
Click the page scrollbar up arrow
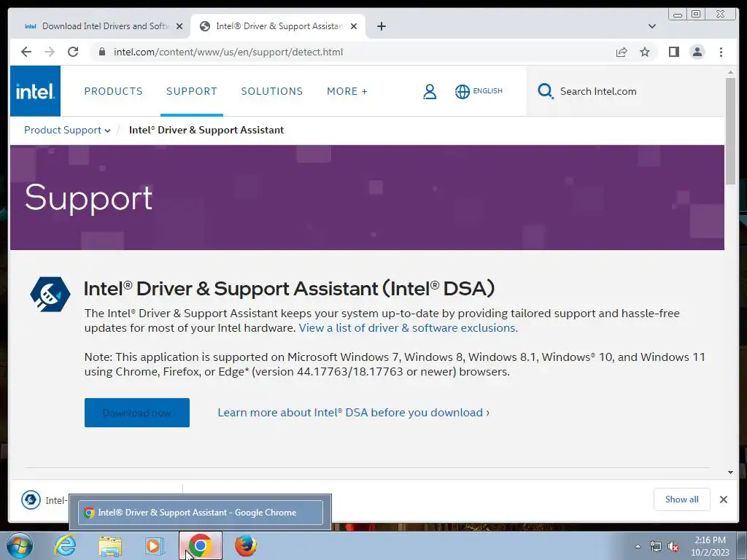(x=730, y=72)
